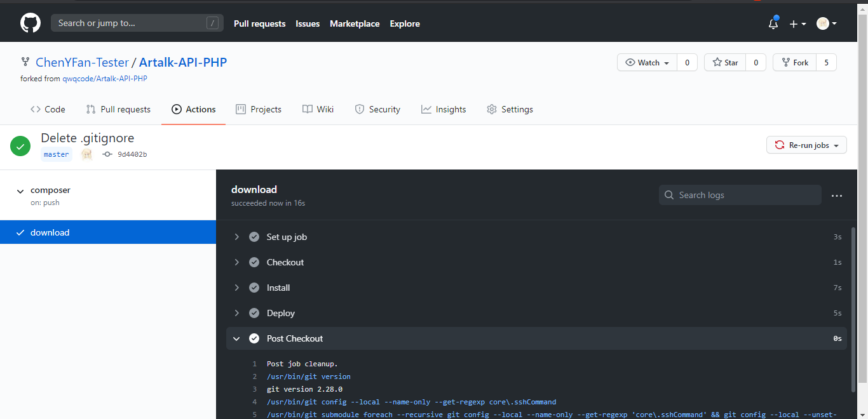Click the "Post job cleanup." log text
The width and height of the screenshot is (868, 419).
(x=302, y=364)
